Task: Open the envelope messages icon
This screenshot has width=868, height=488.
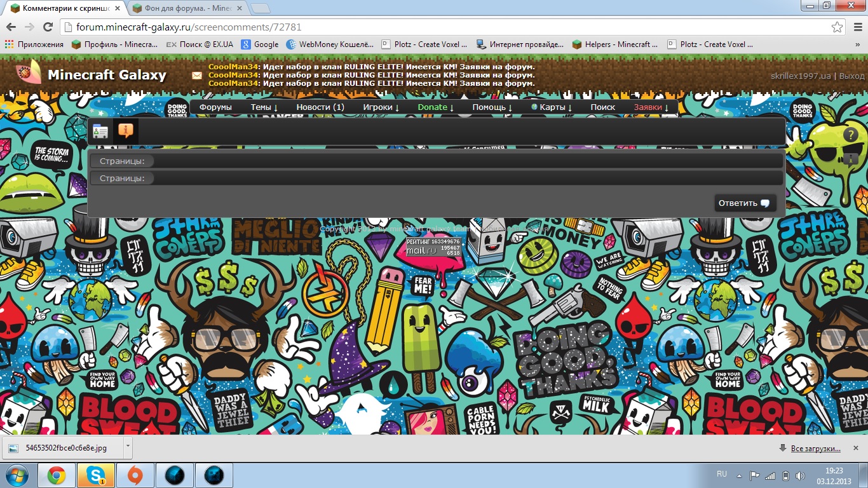Action: (x=197, y=75)
